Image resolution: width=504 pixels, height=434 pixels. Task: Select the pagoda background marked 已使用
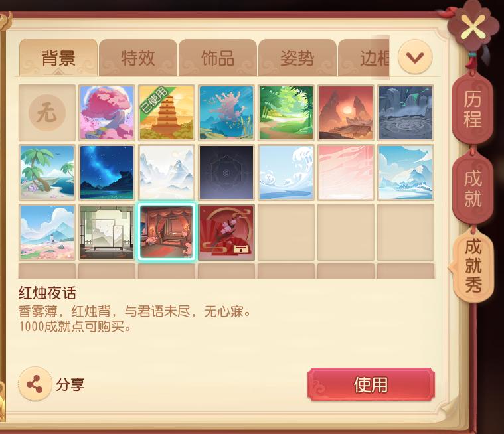tap(167, 113)
